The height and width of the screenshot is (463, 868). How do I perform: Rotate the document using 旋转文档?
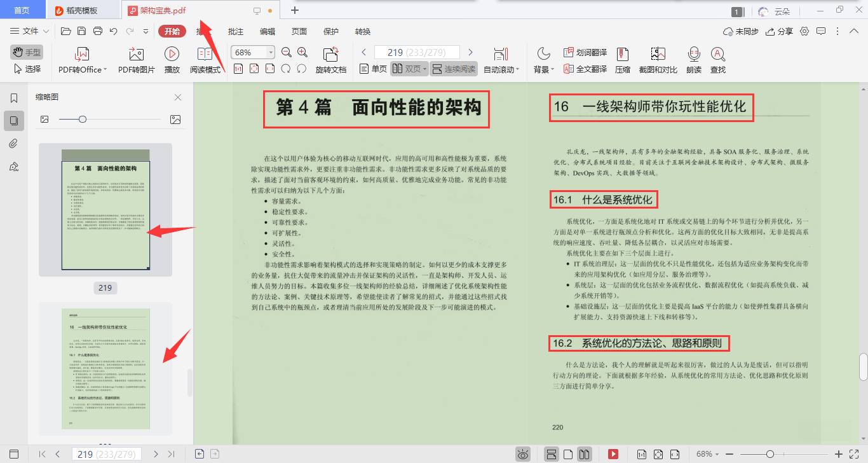tap(331, 61)
